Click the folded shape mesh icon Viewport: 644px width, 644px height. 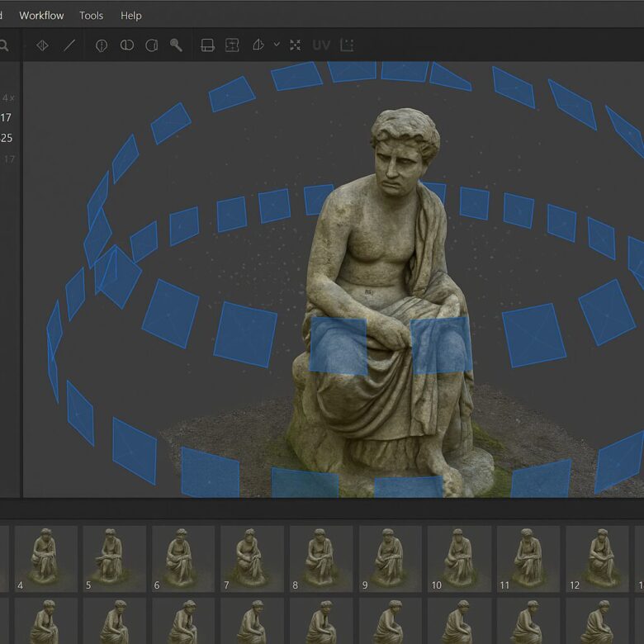(258, 45)
